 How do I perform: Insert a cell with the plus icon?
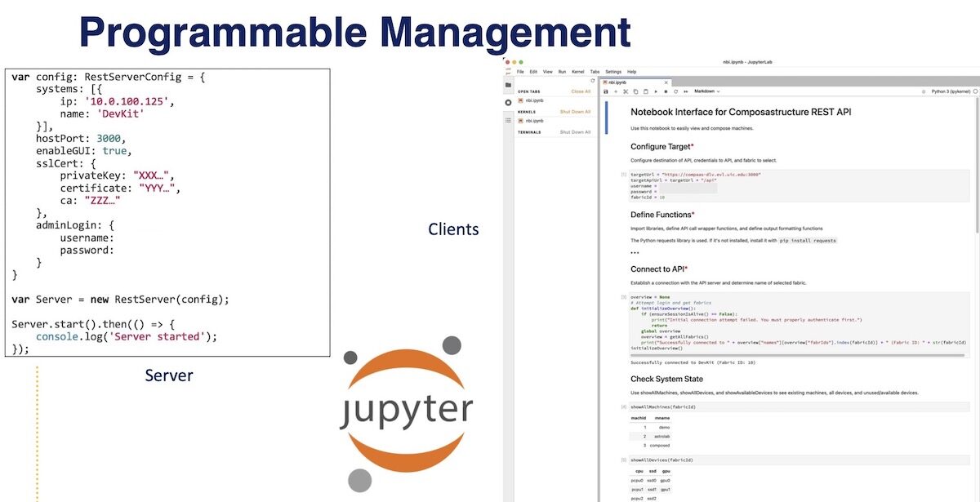point(616,91)
